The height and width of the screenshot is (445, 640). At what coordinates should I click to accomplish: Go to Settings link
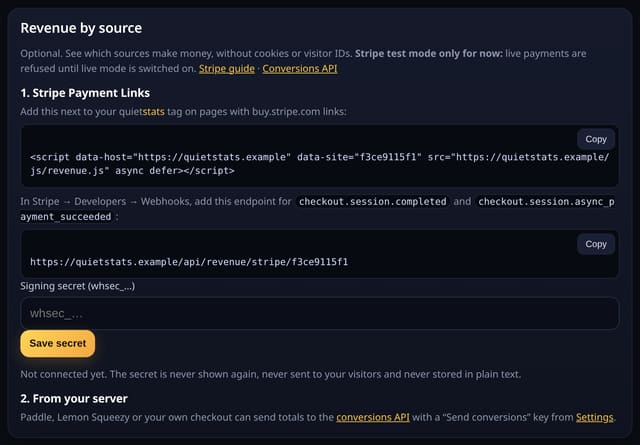click(594, 417)
